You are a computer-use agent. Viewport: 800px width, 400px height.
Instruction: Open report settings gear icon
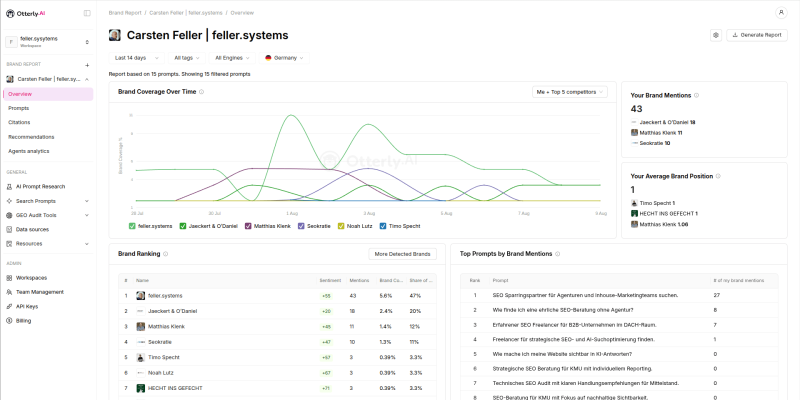716,35
